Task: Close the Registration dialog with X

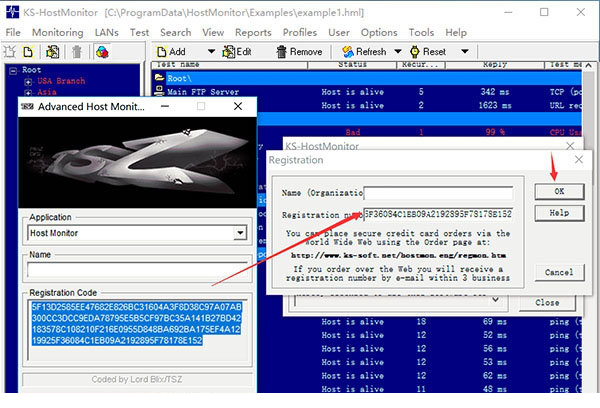Action: 579,160
